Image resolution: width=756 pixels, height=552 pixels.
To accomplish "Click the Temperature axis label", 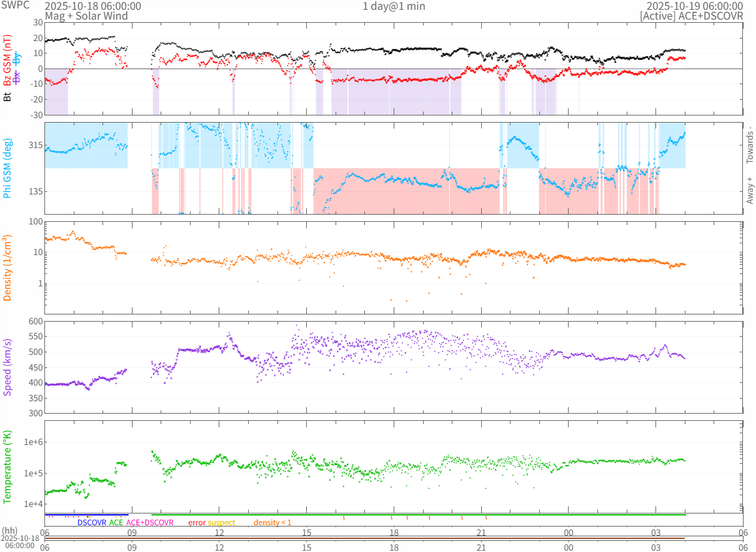I will click(x=8, y=467).
